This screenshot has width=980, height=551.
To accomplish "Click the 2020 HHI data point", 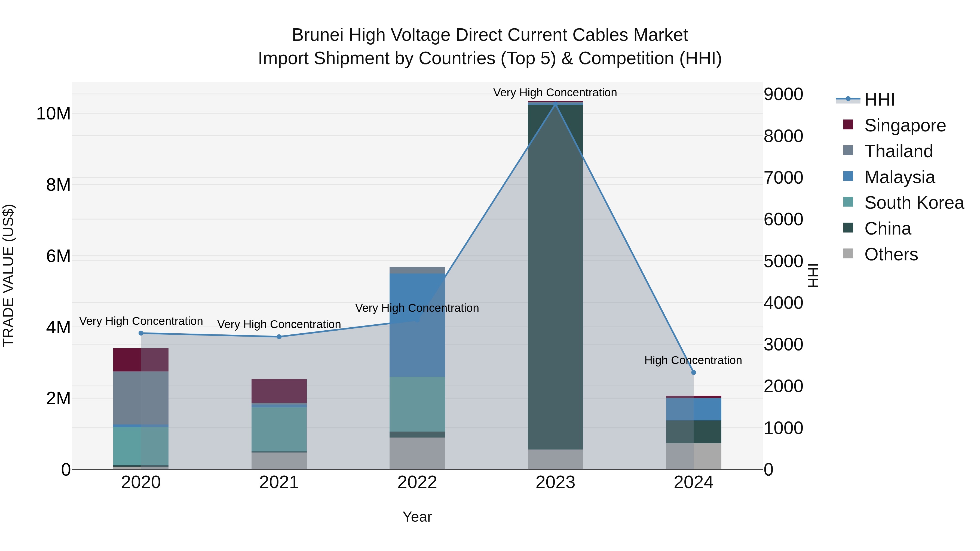I will click(x=141, y=333).
